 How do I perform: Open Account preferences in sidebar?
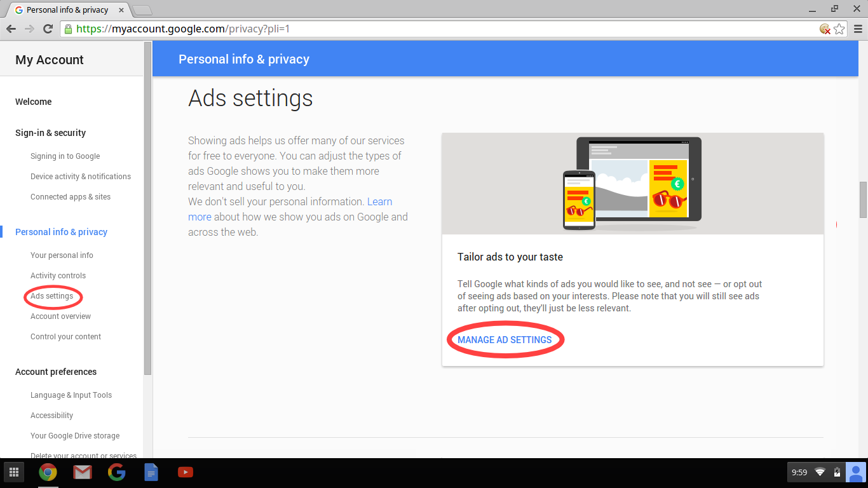[56, 372]
